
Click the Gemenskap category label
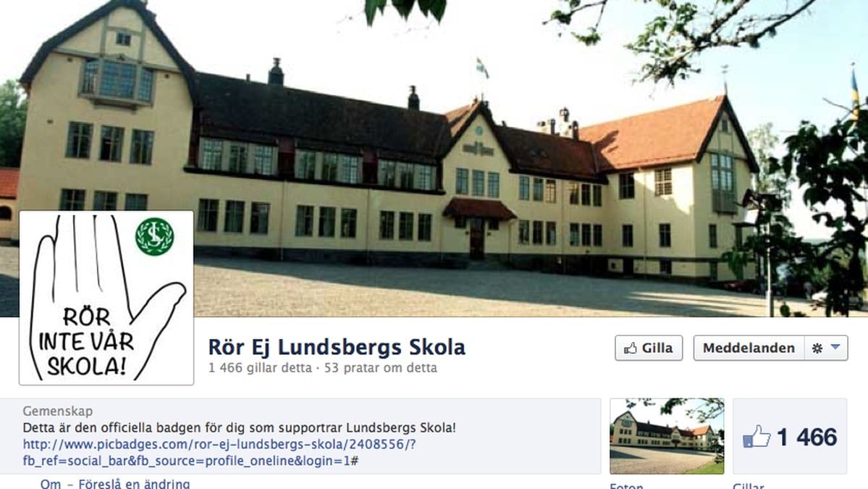point(58,411)
